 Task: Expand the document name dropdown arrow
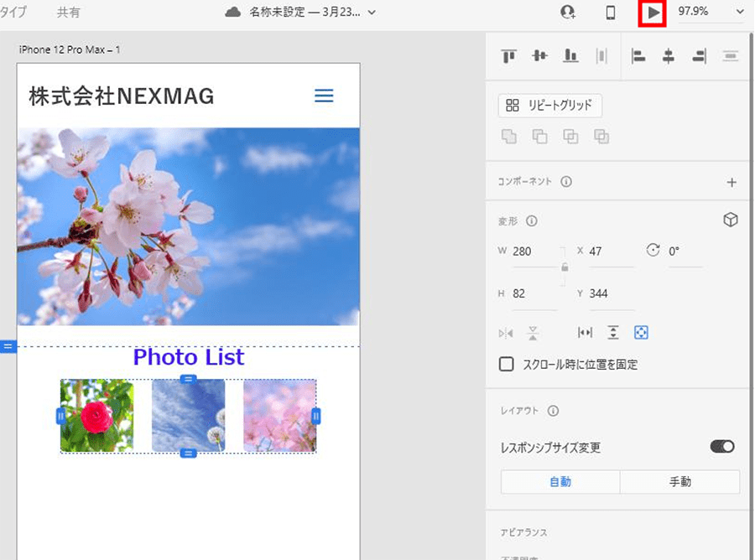pyautogui.click(x=372, y=13)
